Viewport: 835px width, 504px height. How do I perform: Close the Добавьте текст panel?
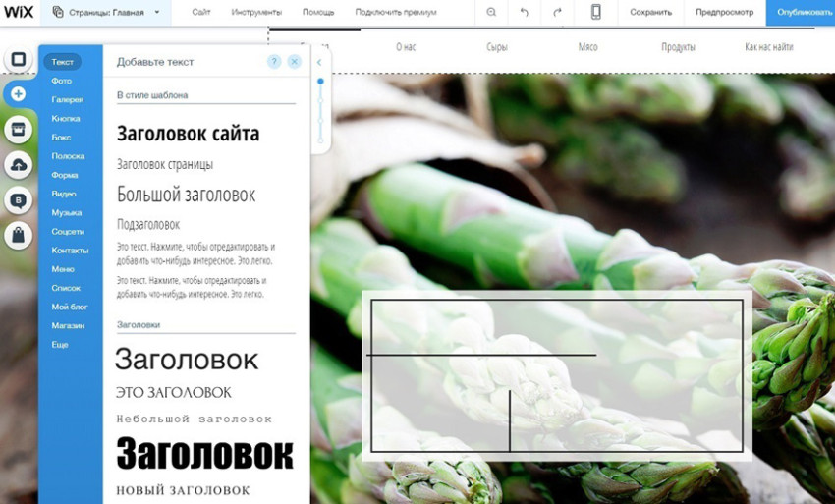(294, 61)
